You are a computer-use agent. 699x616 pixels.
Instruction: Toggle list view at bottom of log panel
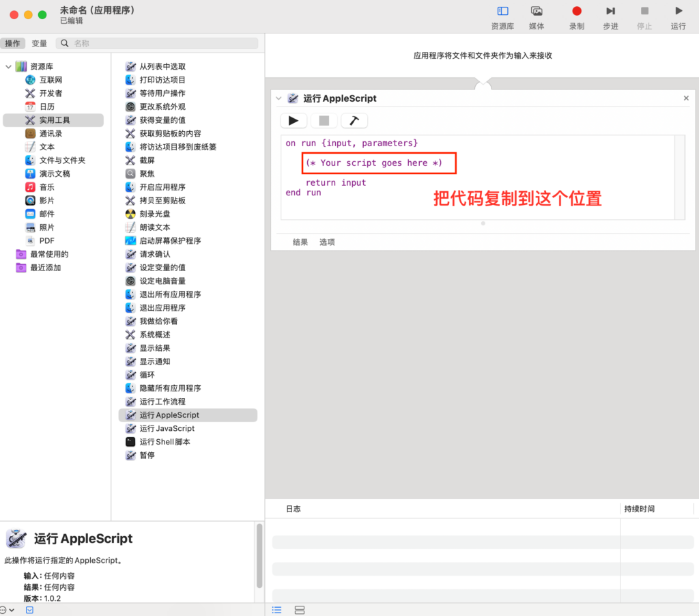point(276,610)
